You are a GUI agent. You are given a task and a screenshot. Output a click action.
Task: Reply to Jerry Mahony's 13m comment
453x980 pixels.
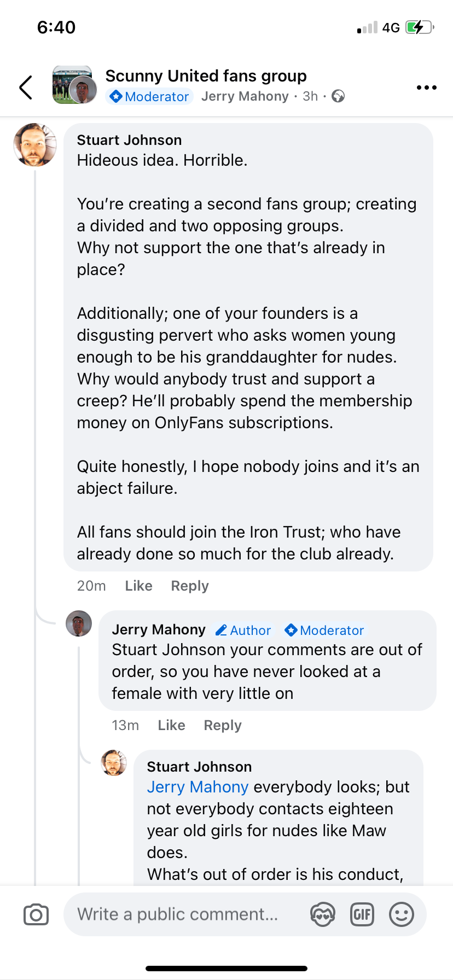[x=223, y=725]
